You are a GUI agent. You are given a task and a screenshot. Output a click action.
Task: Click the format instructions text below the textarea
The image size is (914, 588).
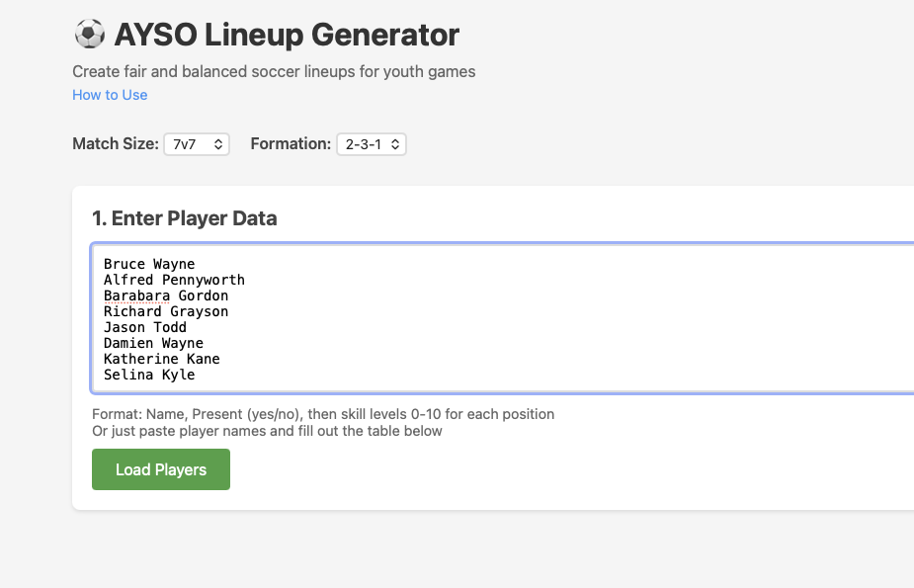(x=323, y=414)
